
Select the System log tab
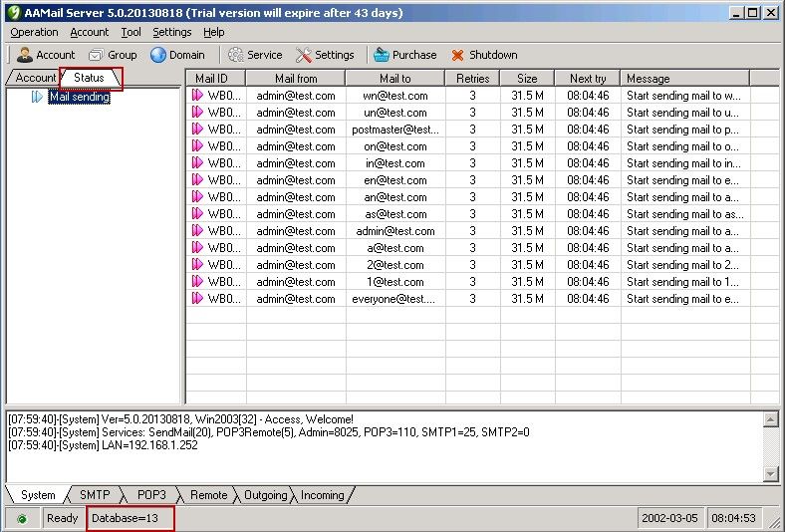point(38,495)
